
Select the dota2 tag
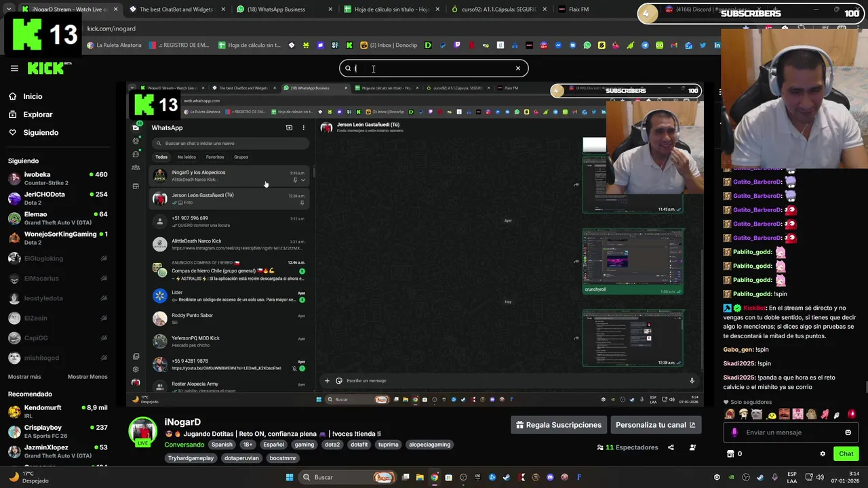click(x=332, y=445)
